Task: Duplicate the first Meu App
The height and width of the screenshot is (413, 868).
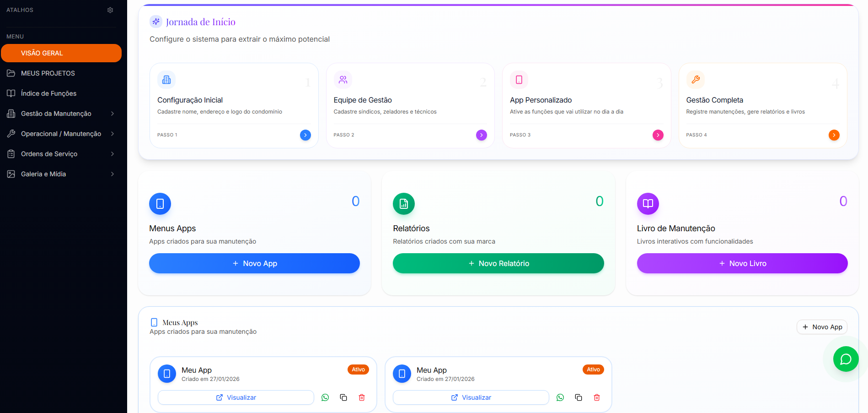Action: tap(343, 397)
